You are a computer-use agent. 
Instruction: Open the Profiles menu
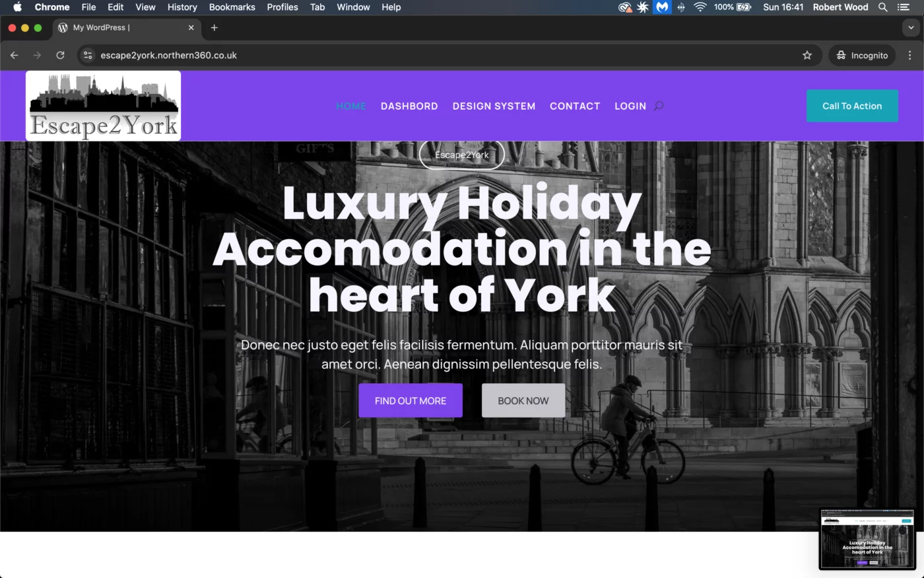click(x=282, y=7)
